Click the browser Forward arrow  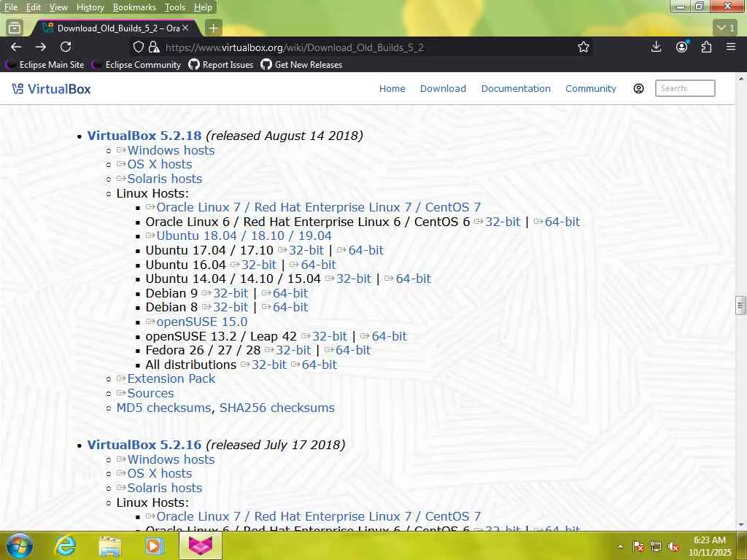coord(41,47)
